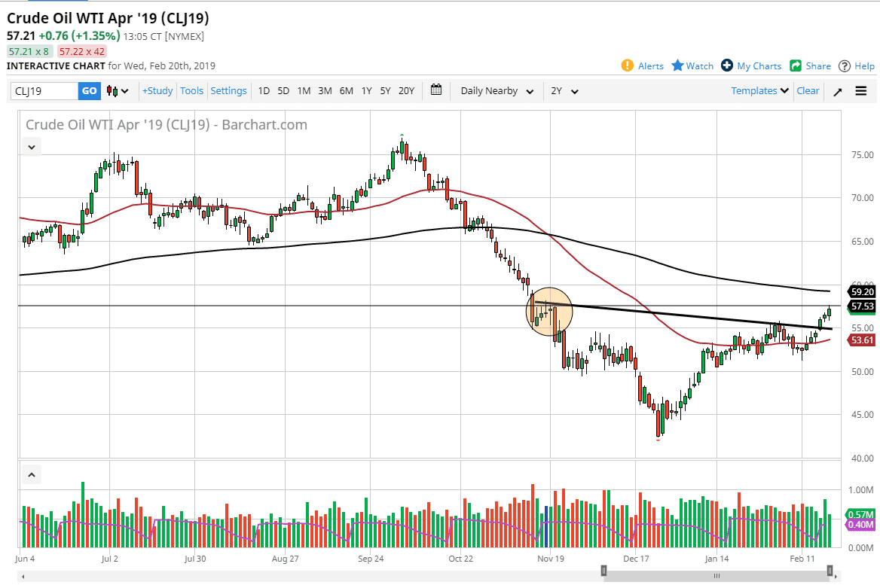Expand chart with the fullscreen arrow icon
880x588 pixels.
click(836, 90)
